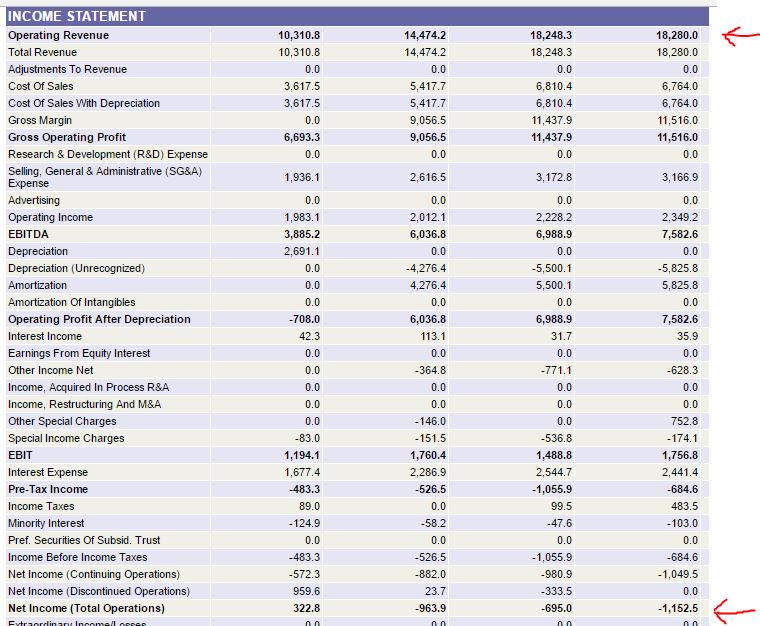The width and height of the screenshot is (760, 626).
Task: Click the Minority Interest row label
Action: 47,523
